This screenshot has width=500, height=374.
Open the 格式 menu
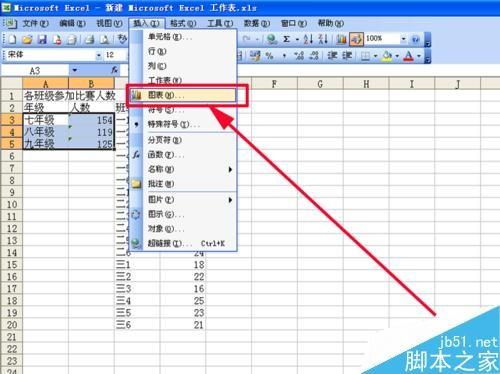tap(183, 23)
